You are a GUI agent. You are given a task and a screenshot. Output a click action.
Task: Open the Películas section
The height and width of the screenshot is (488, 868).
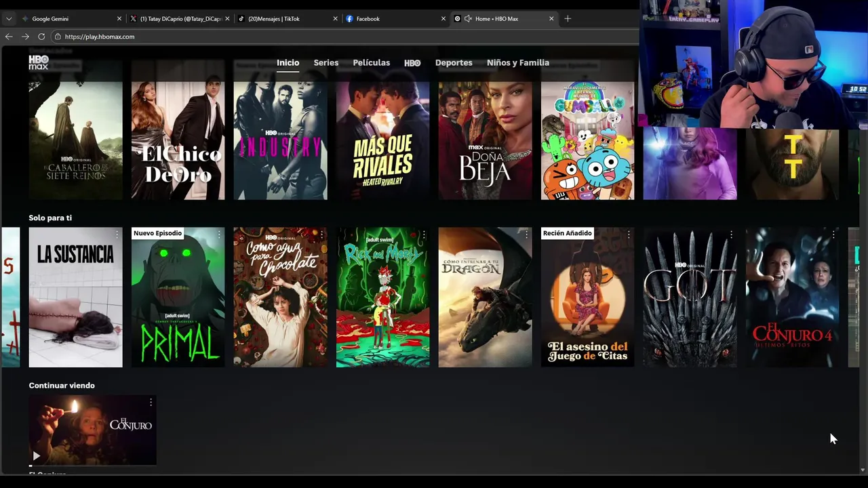point(372,62)
